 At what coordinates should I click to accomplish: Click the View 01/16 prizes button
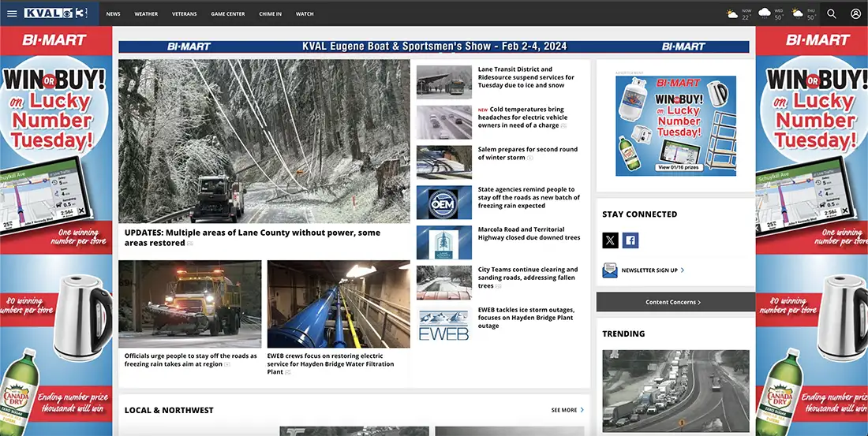point(679,167)
